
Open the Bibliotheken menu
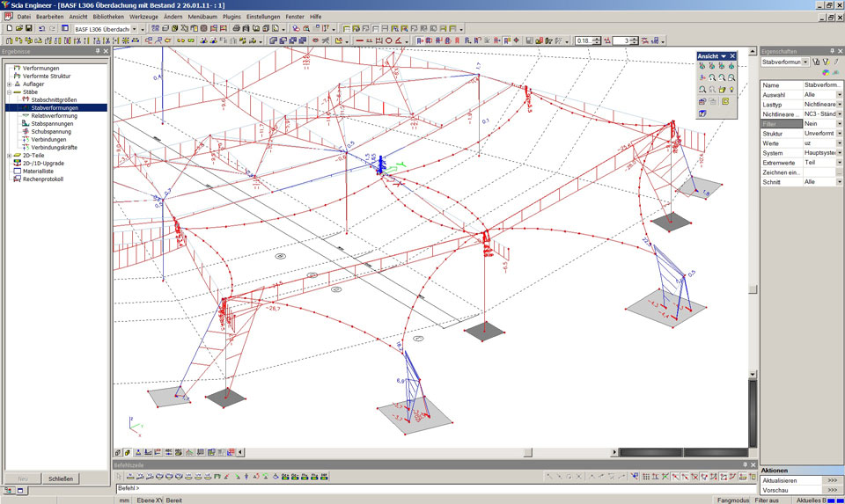point(108,17)
